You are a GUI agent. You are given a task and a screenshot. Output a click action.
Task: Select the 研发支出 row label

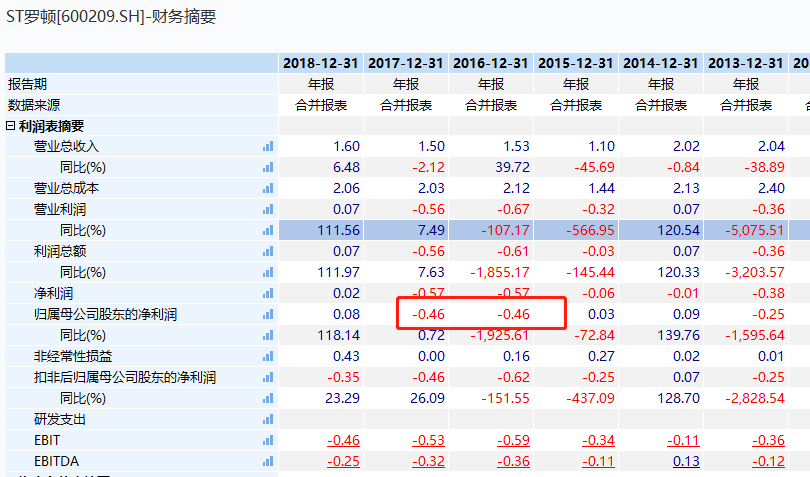pos(60,419)
